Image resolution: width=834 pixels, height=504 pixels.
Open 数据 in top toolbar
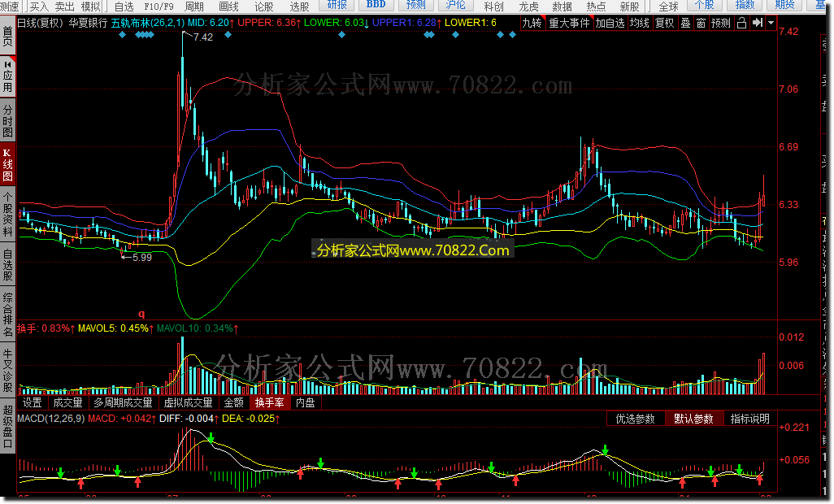pos(562,7)
